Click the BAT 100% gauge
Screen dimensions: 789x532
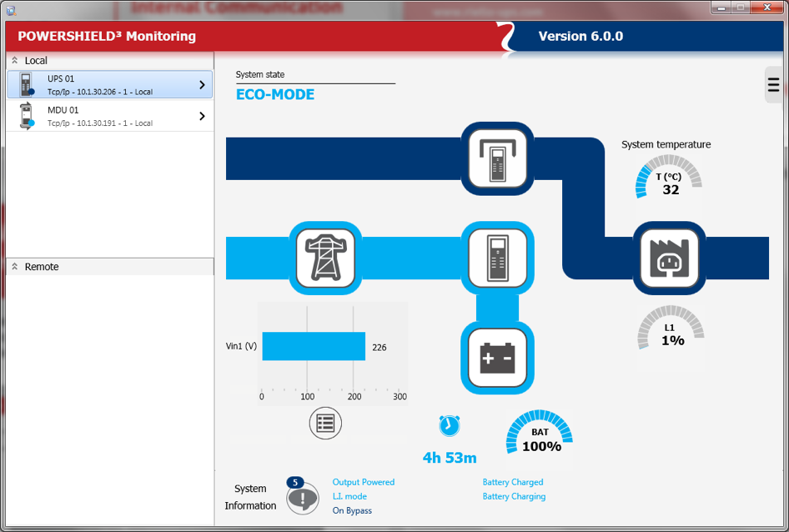tap(540, 435)
